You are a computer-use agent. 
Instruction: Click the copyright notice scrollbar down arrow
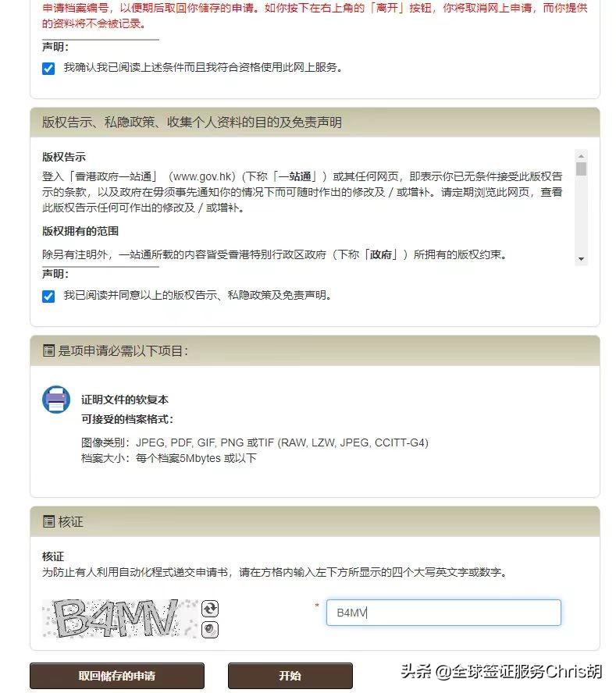coord(581,259)
